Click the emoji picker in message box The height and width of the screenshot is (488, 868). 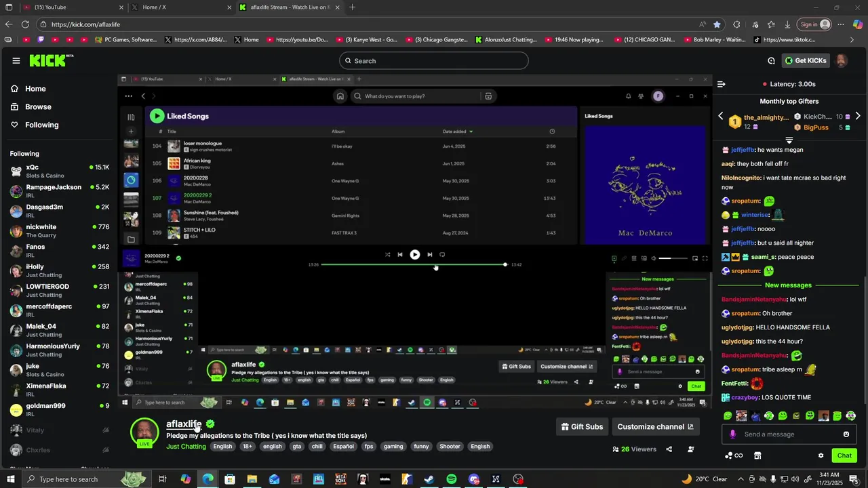point(846,434)
